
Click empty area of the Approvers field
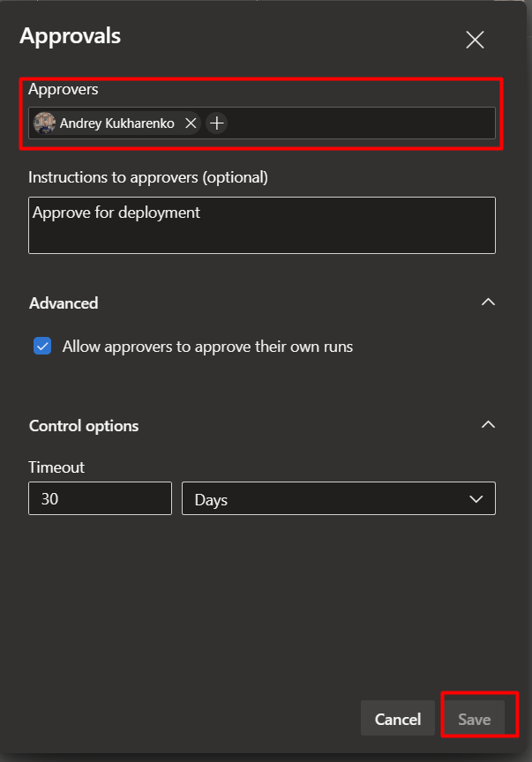coord(360,123)
